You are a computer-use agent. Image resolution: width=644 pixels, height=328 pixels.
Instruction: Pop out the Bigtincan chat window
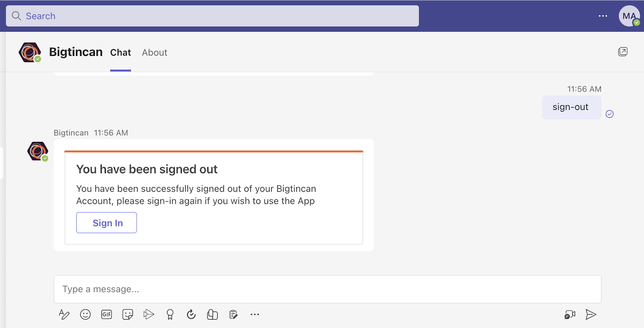[x=623, y=52]
